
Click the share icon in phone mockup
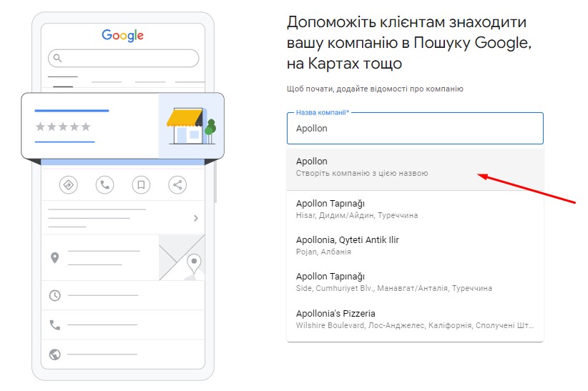click(x=177, y=185)
